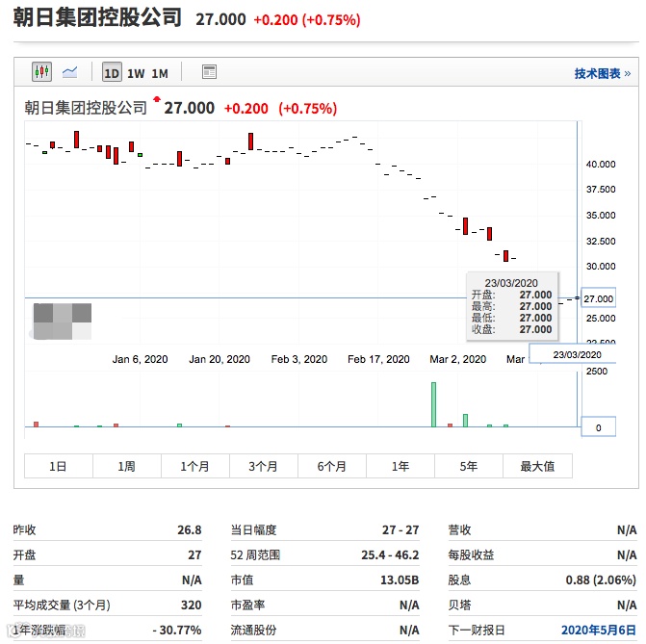Viewport: 646px width, 644px height.
Task: Choose the 6个月 range tab
Action: coord(332,466)
